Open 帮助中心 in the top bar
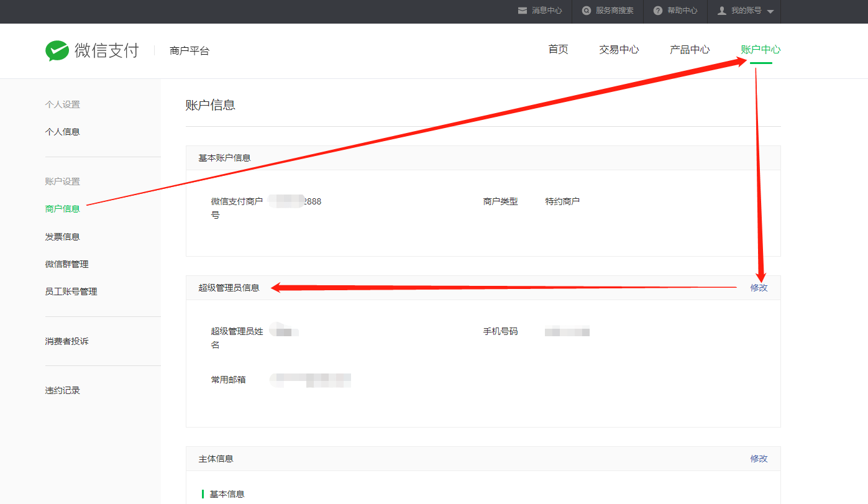This screenshot has width=868, height=504. (x=682, y=11)
